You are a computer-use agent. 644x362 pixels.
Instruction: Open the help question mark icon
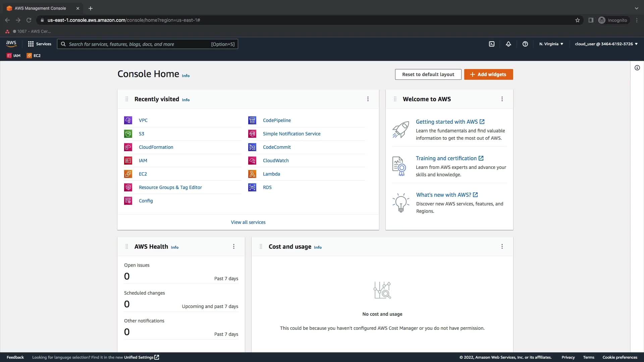click(x=525, y=44)
